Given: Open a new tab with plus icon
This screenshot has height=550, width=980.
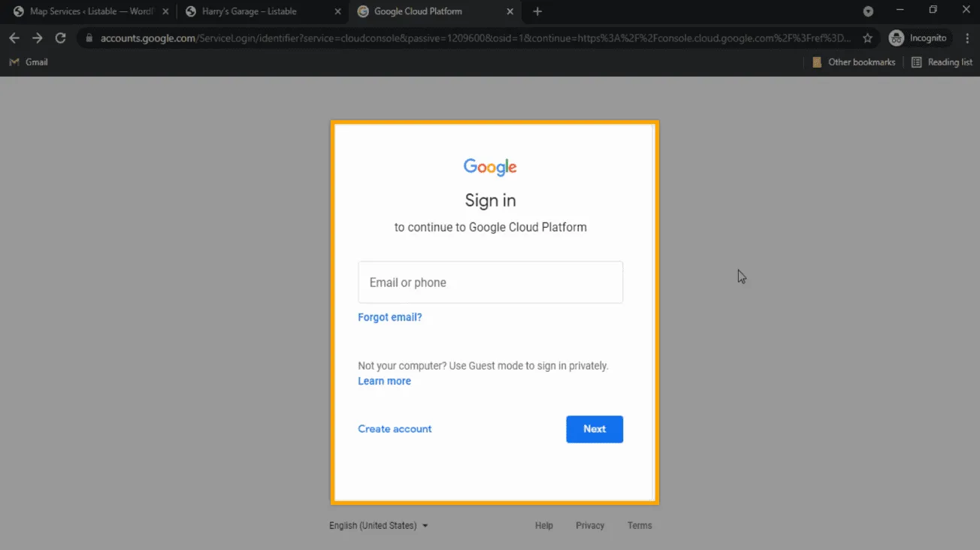Looking at the screenshot, I should point(537,11).
